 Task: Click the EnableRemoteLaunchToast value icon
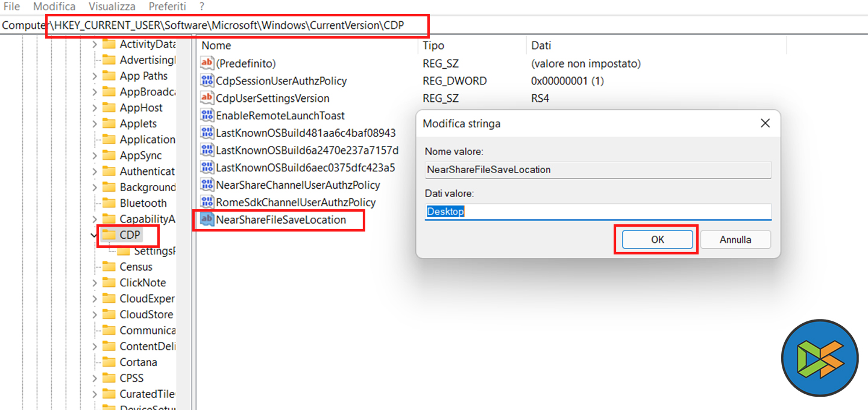point(207,116)
